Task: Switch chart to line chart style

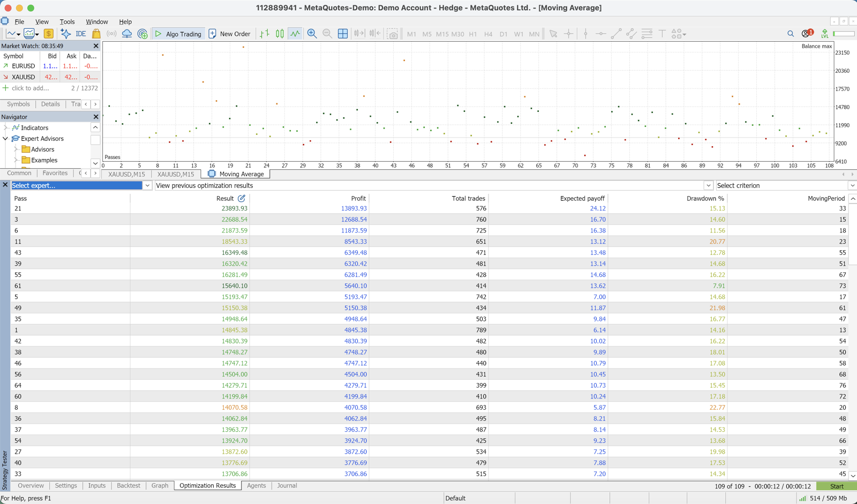Action: tap(295, 34)
